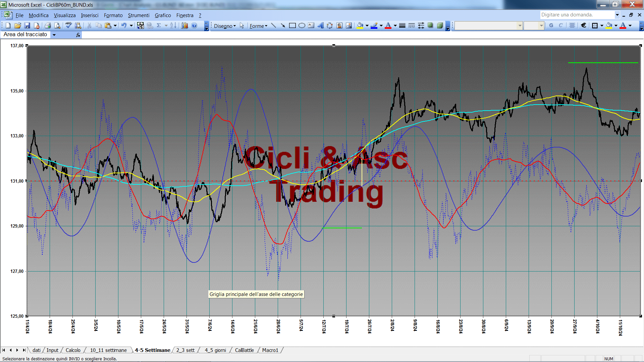Open the Disegno dropdown menu
The image size is (644, 362).
pyautogui.click(x=225, y=26)
